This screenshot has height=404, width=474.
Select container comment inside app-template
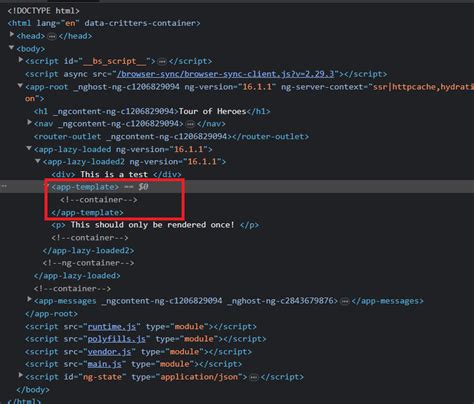(x=99, y=200)
